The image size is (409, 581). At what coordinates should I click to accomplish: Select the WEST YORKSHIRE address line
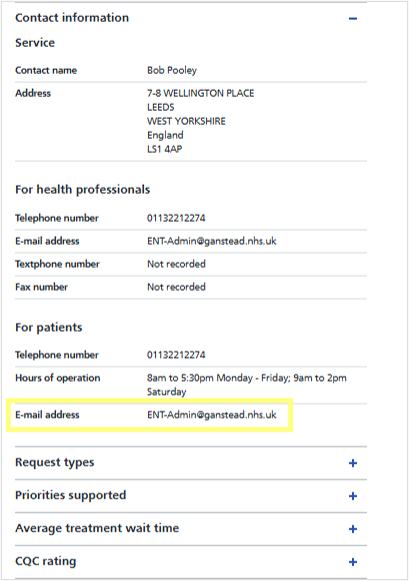click(186, 121)
